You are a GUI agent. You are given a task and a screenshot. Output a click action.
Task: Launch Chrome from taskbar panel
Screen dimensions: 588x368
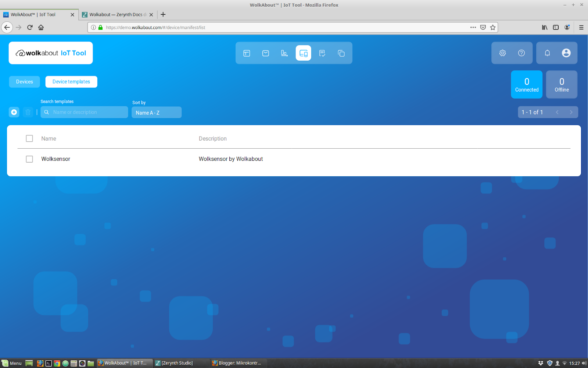(57, 363)
